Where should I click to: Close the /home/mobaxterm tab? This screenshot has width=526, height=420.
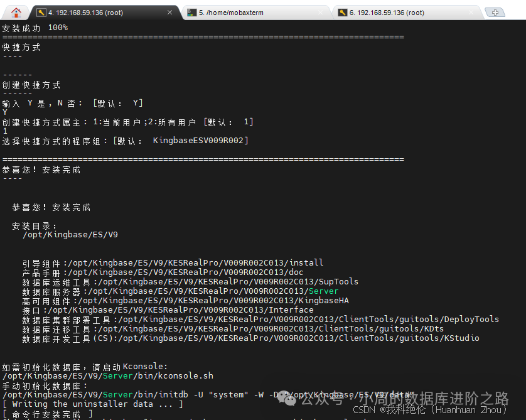321,13
